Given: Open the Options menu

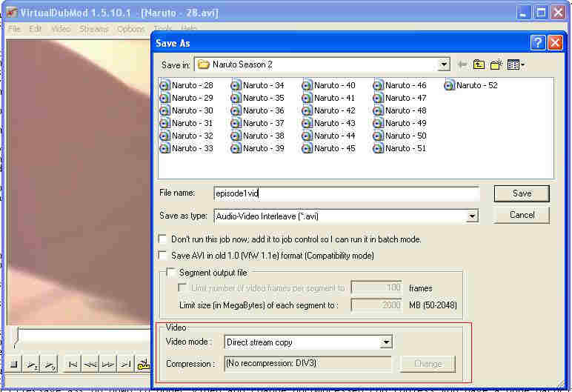Looking at the screenshot, I should 130,28.
